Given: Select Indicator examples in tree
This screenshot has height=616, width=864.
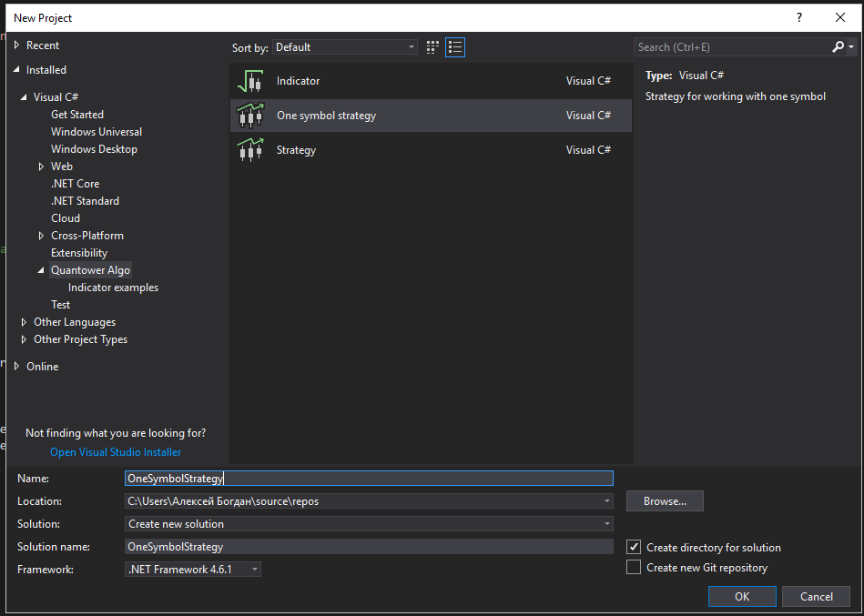Looking at the screenshot, I should click(x=113, y=288).
